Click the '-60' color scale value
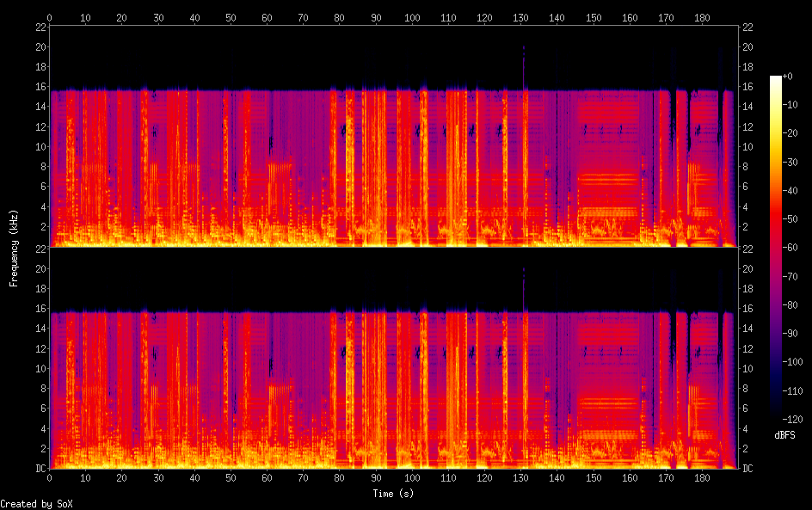Screen dimensions: 812x510 [x=790, y=248]
